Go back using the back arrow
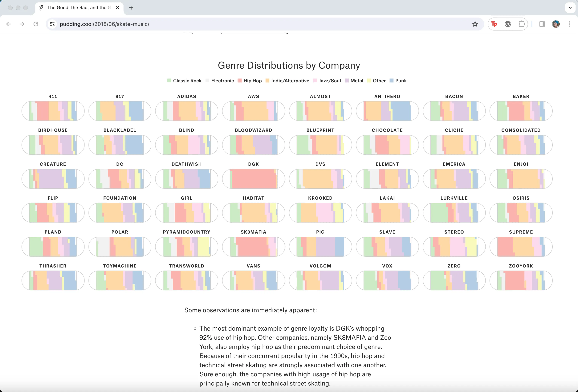 click(x=9, y=24)
